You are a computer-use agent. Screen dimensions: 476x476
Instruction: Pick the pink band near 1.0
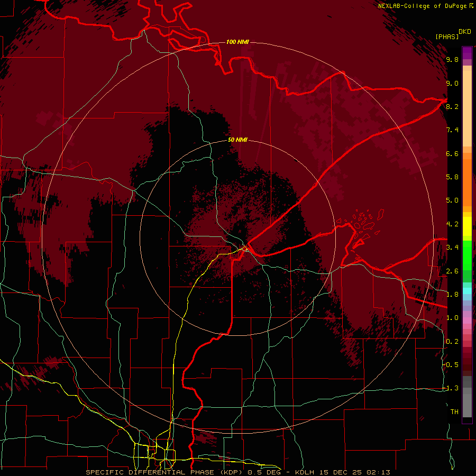(x=467, y=321)
